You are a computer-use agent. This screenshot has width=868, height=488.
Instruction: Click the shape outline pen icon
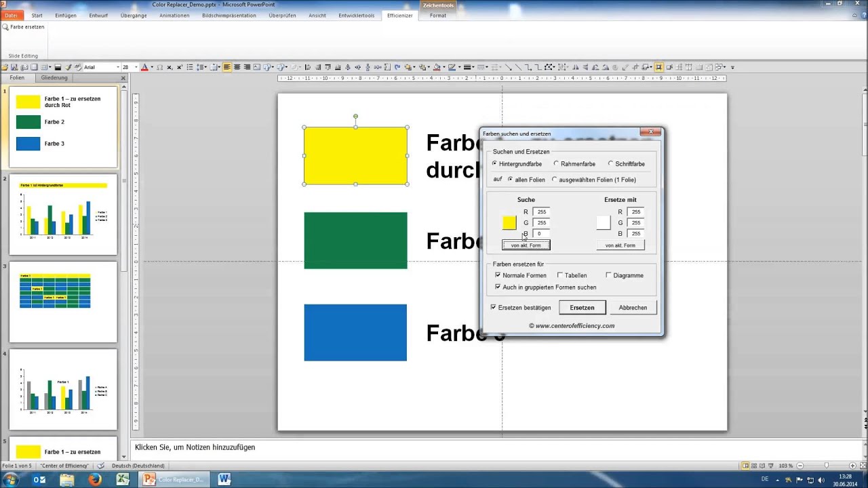(x=451, y=67)
